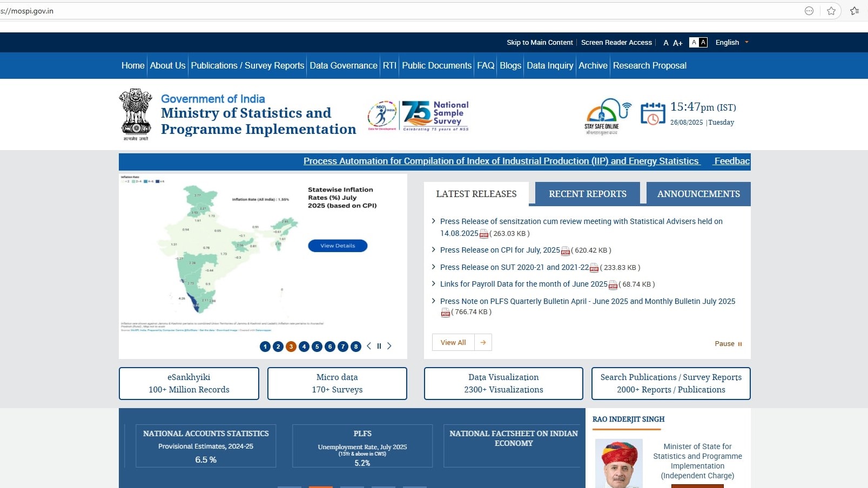Open the RTI menu item
Screen dimensions: 868x488
[389, 65]
